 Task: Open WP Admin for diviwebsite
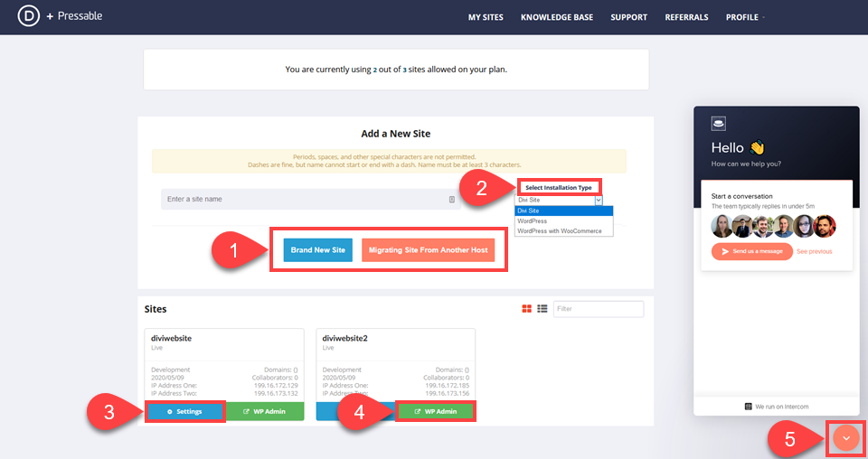(x=265, y=411)
